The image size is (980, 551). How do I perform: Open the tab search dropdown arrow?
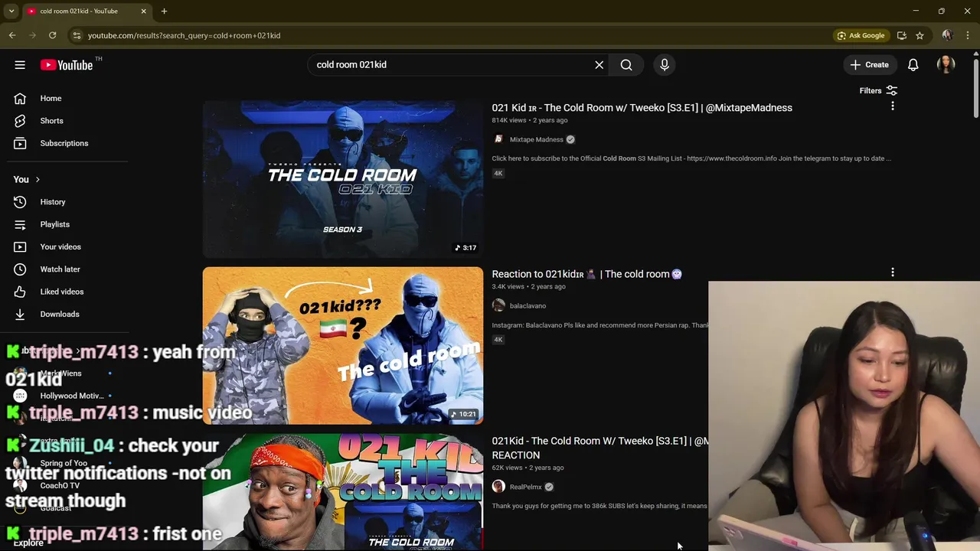pos(11,11)
